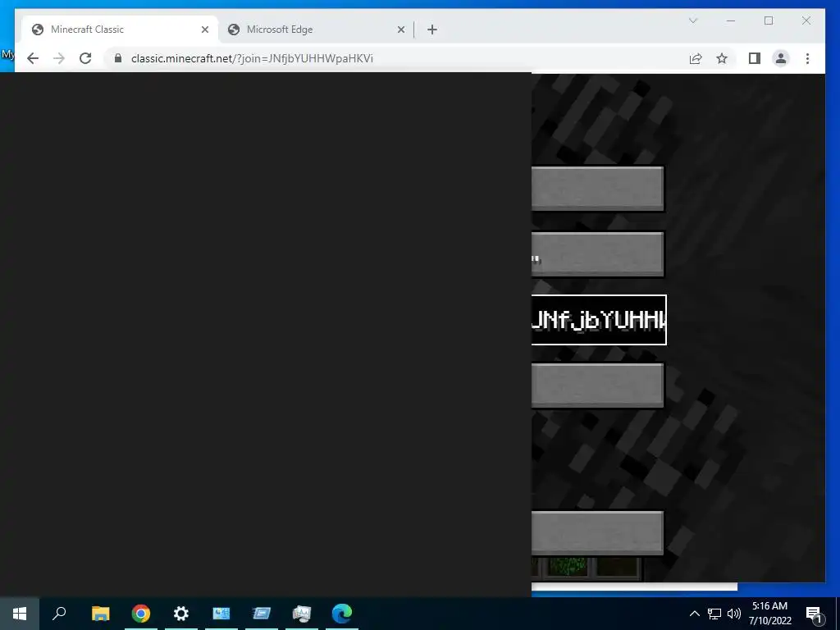
Task: Open Settings gear in the taskbar
Action: coord(181,614)
